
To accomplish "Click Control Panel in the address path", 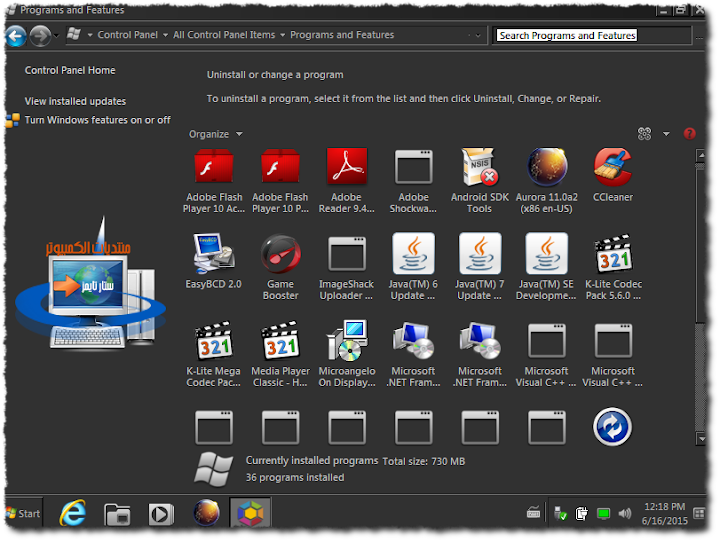I will pyautogui.click(x=128, y=35).
